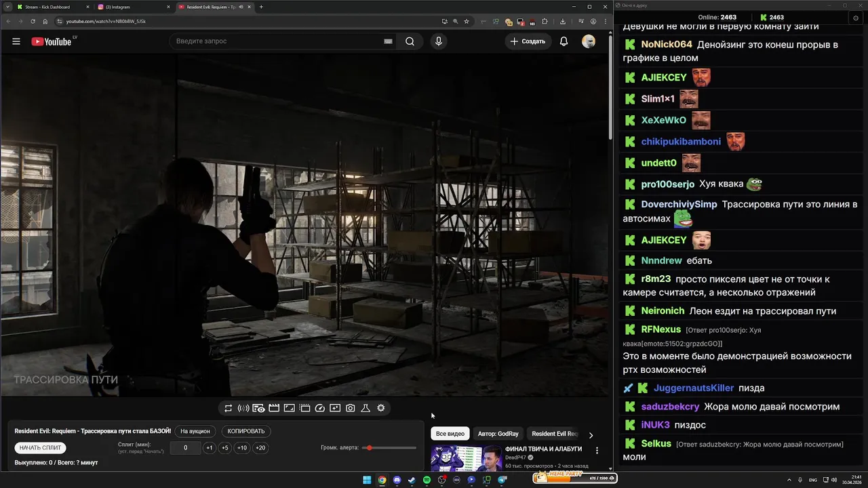Take a screenshot with camera icon

(350, 408)
